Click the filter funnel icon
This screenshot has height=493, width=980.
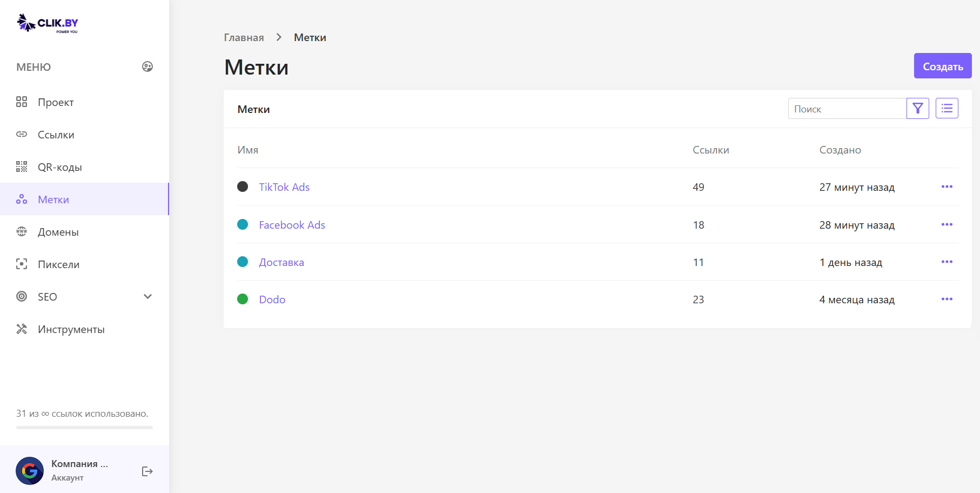click(x=917, y=109)
